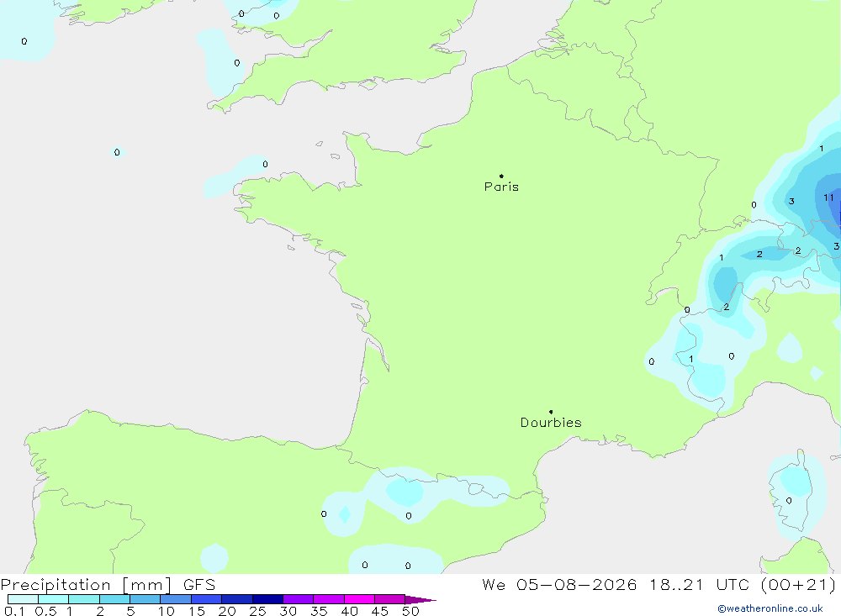
Task: Click the '50' legend scale label
Action: (x=410, y=611)
